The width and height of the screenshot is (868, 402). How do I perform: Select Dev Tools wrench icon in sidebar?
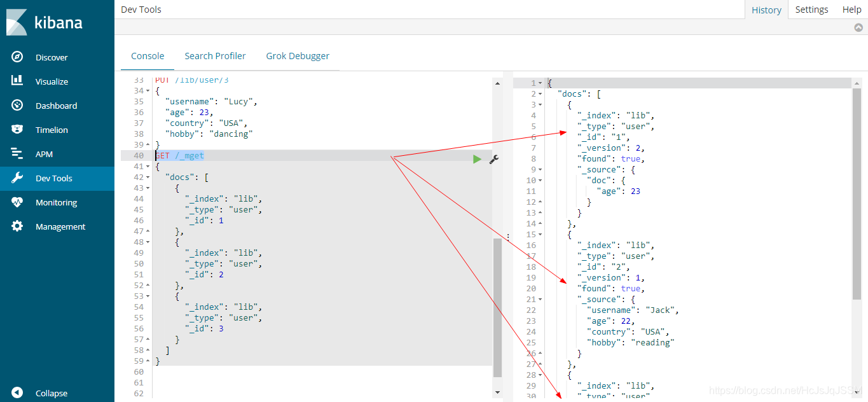click(17, 177)
